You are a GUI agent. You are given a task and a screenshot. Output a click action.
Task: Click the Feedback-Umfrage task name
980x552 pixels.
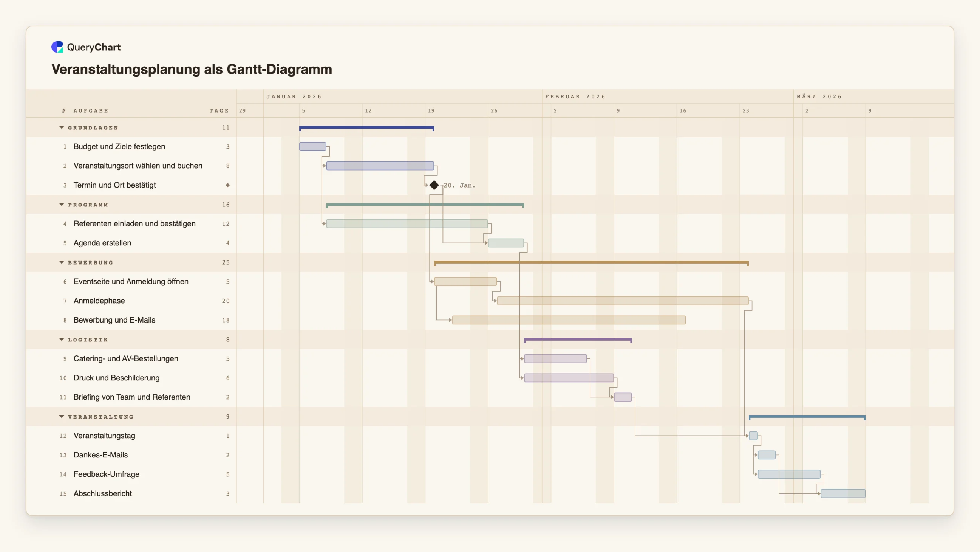click(107, 474)
